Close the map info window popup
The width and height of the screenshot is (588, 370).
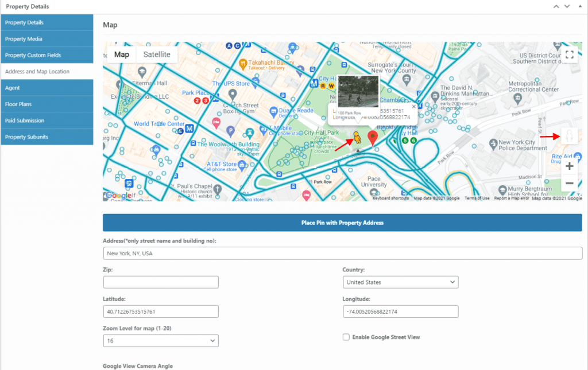(x=413, y=106)
